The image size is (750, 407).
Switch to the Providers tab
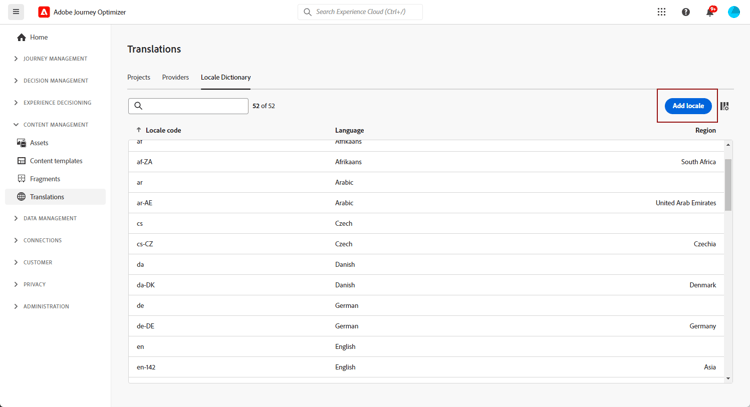[175, 77]
